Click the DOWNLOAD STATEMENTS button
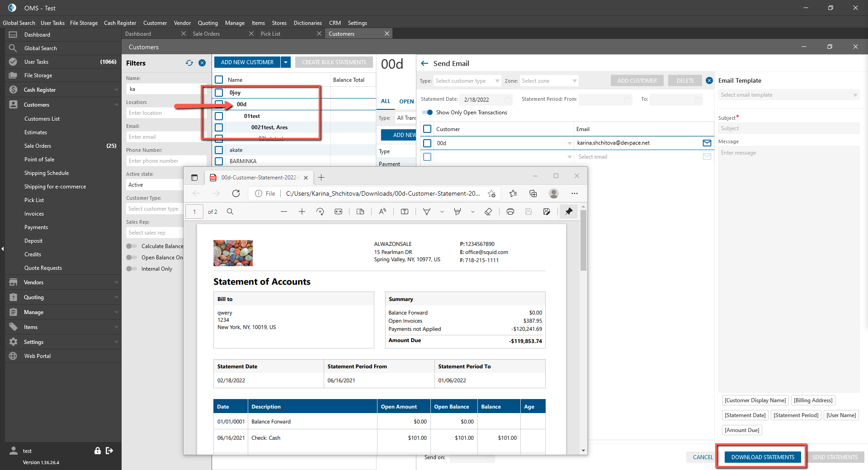Viewport: 868px width, 470px height. pyautogui.click(x=763, y=457)
